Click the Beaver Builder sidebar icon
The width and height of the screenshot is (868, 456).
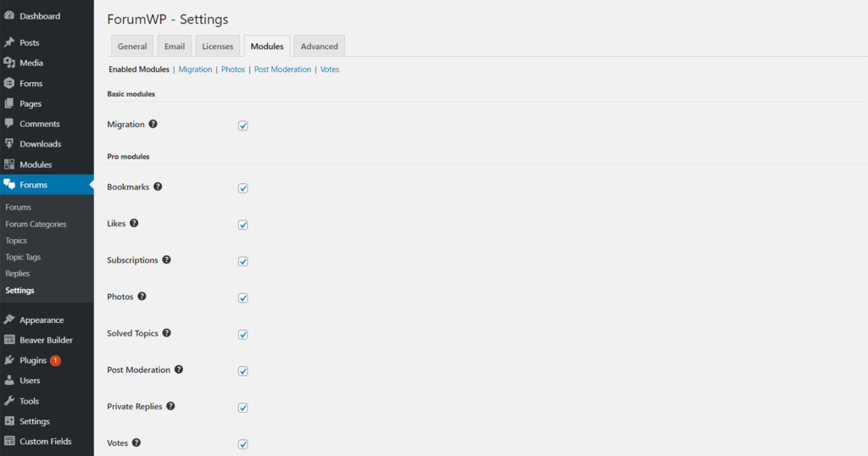coord(9,340)
